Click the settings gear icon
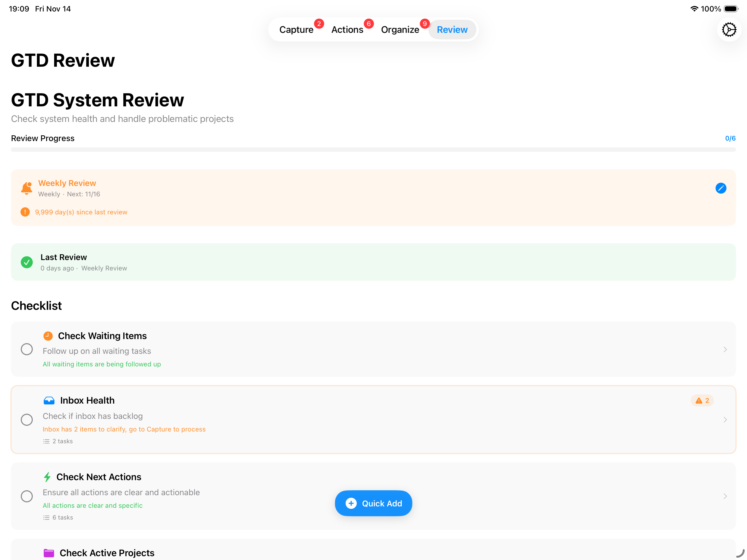Screen dimensions: 747x560 729,29
